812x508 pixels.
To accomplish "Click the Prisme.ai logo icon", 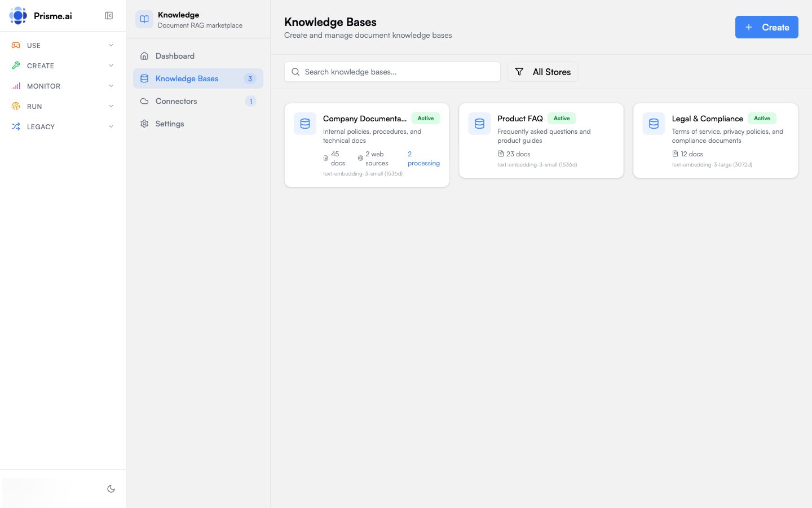I will [x=18, y=16].
